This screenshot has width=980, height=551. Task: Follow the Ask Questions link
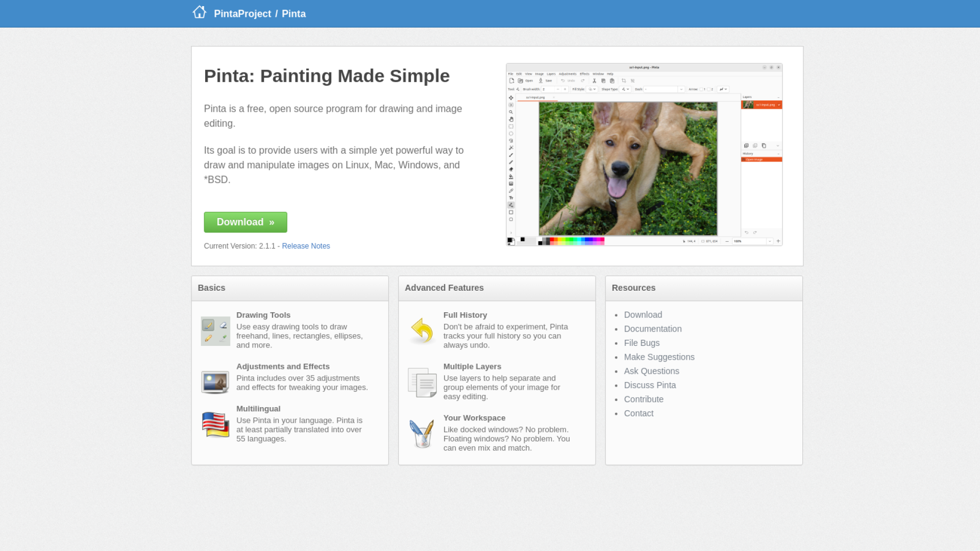(x=651, y=371)
